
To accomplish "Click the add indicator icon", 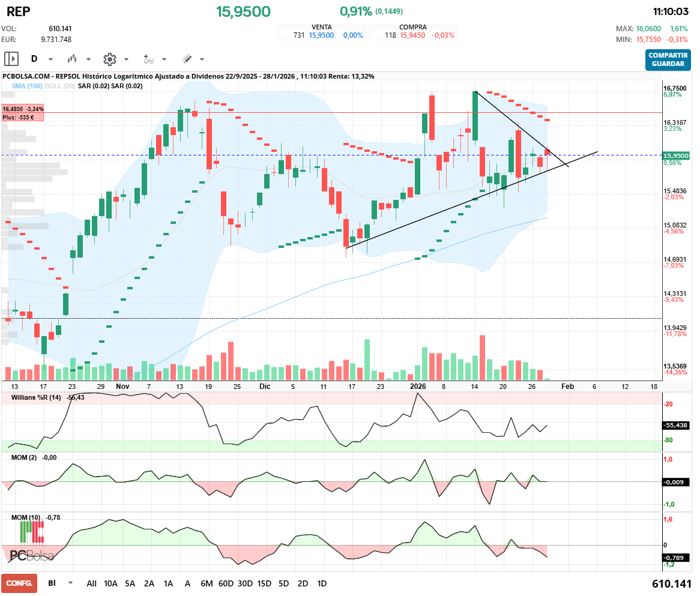I will coord(148,59).
